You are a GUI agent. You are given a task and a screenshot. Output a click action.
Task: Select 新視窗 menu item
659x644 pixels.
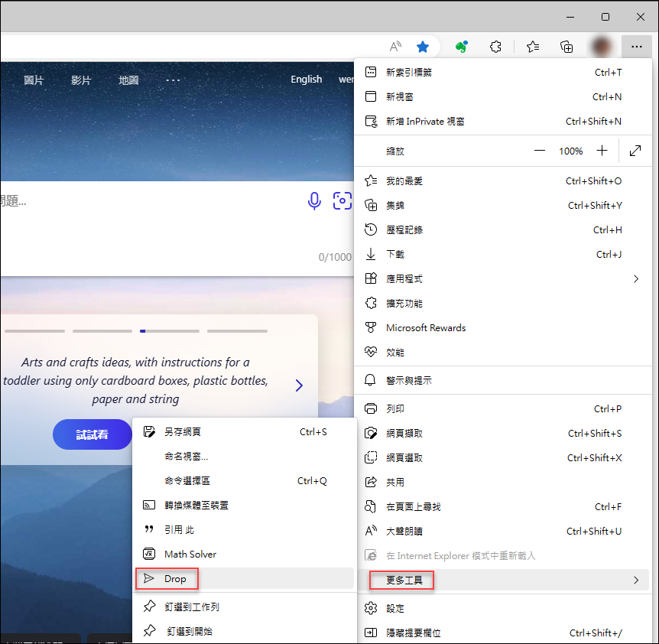tap(502, 96)
